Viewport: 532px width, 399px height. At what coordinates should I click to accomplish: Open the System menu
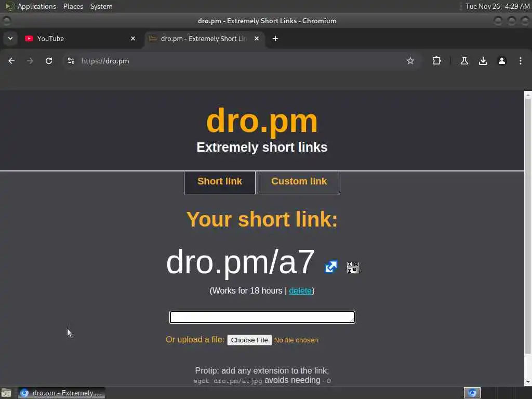pos(101,6)
